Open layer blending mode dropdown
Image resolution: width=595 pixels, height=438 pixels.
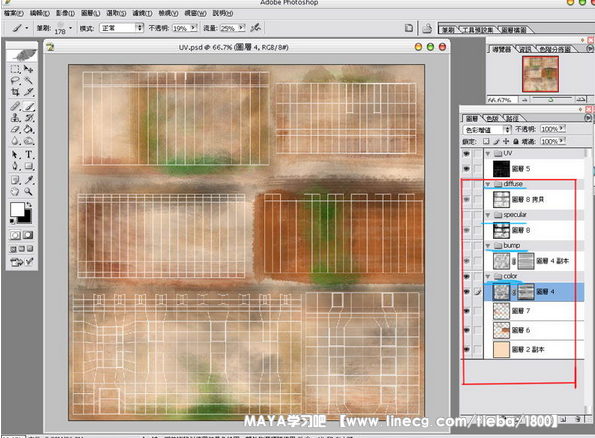coord(487,130)
